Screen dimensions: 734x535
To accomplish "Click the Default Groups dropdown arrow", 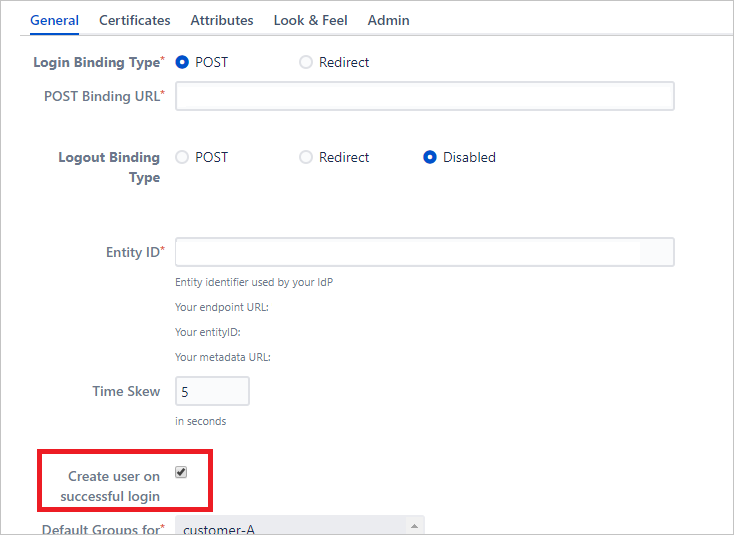I will point(414,527).
